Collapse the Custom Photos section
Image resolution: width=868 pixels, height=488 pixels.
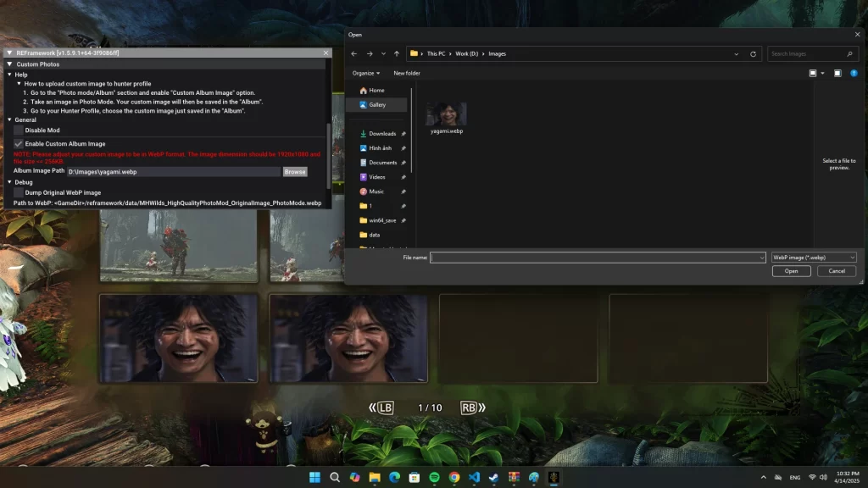click(x=9, y=64)
